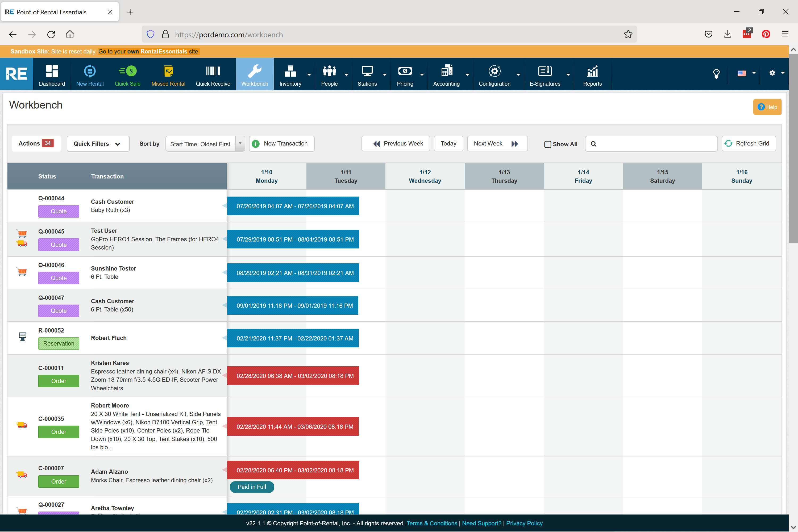Open the Reports chart icon
Viewport: 798px width, 532px height.
pyautogui.click(x=592, y=71)
